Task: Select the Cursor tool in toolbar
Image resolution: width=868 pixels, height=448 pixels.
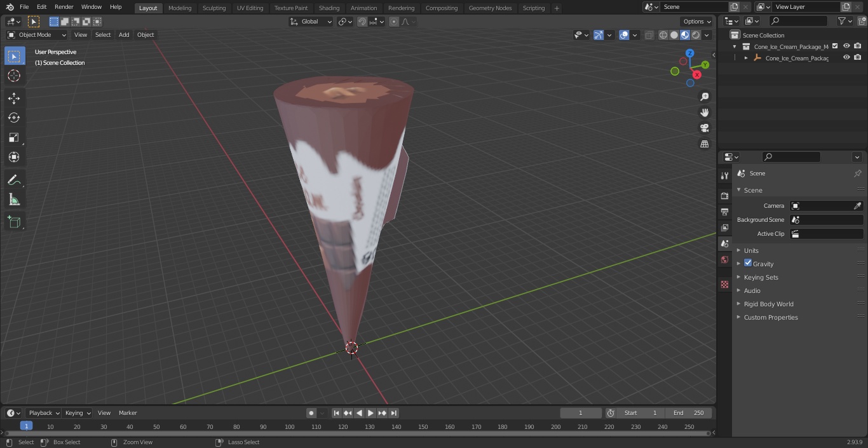Action: pyautogui.click(x=14, y=76)
